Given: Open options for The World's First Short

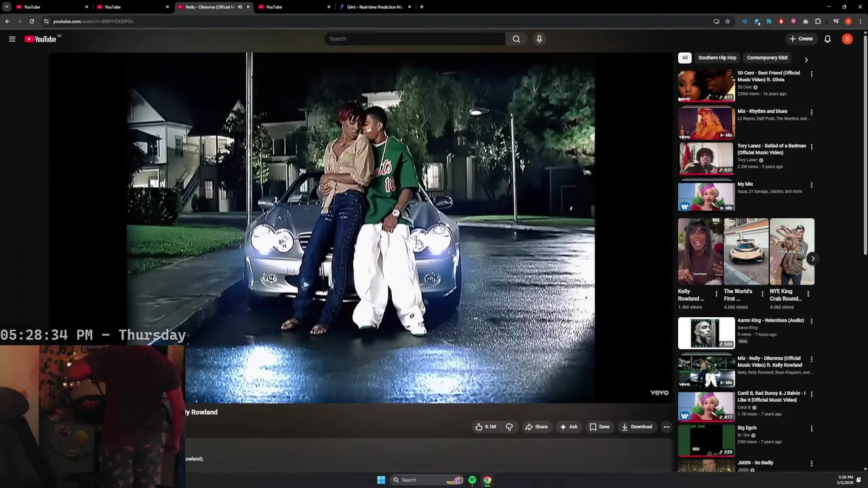Looking at the screenshot, I should [762, 294].
